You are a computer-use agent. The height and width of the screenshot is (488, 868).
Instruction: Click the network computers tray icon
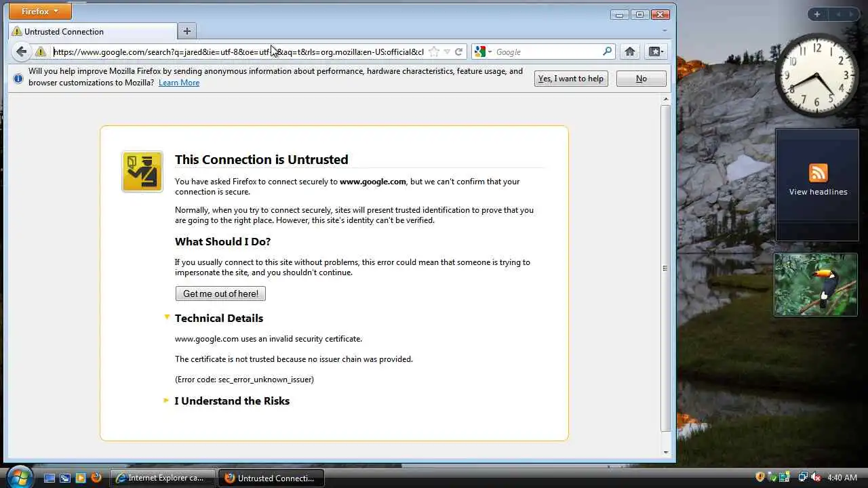click(x=803, y=477)
